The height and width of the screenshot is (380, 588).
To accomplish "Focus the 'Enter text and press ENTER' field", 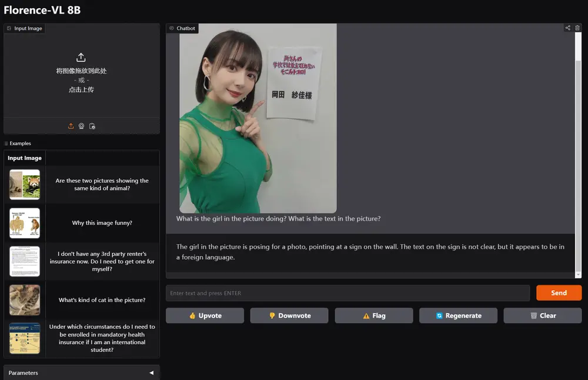I will [348, 293].
